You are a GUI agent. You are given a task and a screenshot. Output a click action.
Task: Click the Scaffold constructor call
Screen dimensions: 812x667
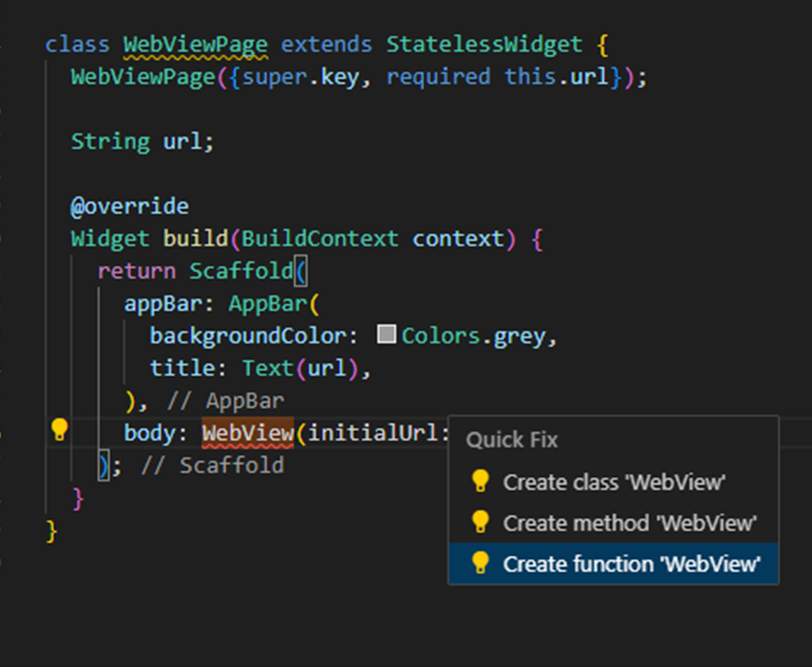(241, 271)
